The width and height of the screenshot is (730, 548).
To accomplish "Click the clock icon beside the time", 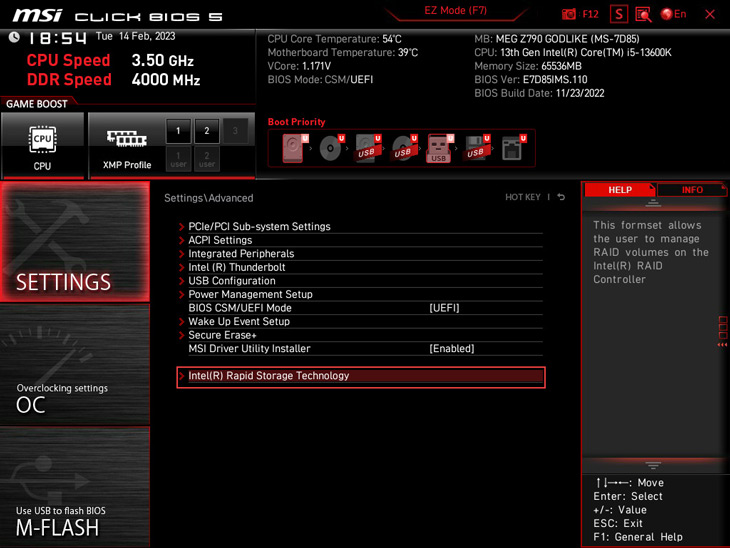I will tap(14, 37).
